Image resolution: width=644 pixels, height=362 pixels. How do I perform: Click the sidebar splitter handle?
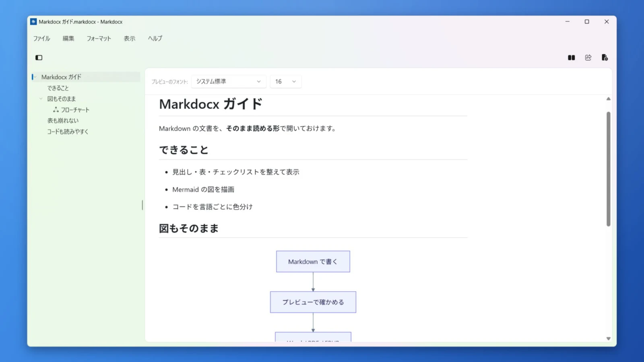coord(142,205)
